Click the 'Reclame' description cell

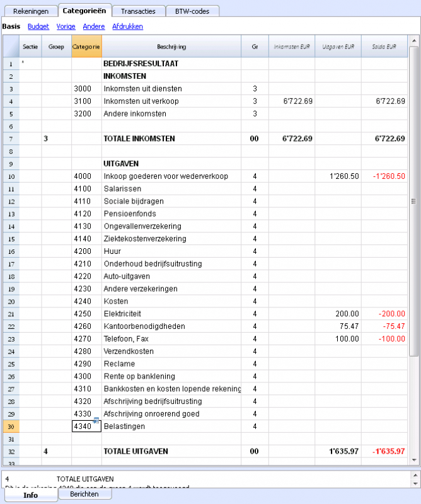pyautogui.click(x=171, y=364)
